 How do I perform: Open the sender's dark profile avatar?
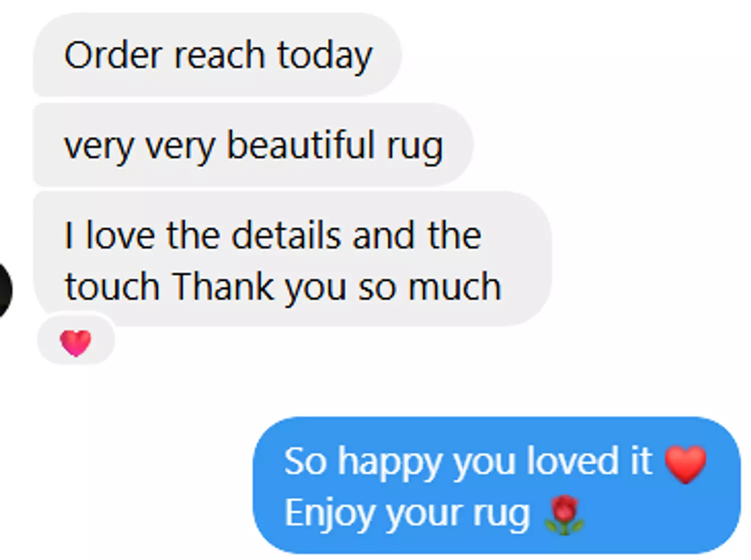point(5,290)
